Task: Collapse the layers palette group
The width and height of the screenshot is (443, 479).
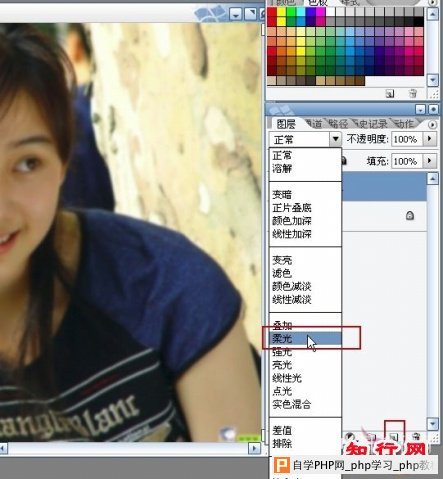Action: point(421,109)
